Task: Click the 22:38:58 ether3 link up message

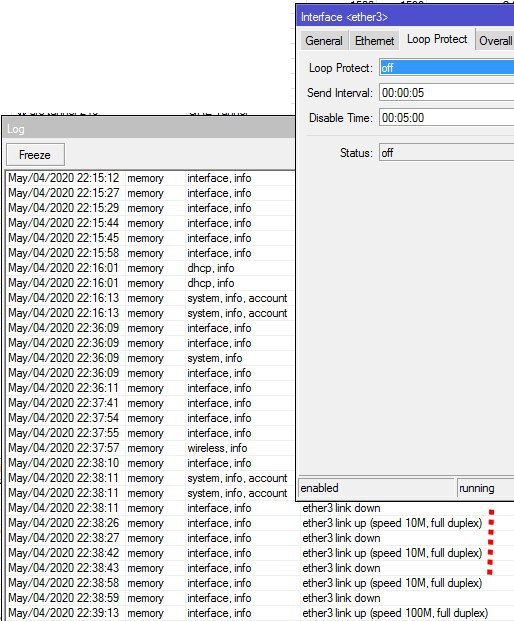Action: [392, 583]
